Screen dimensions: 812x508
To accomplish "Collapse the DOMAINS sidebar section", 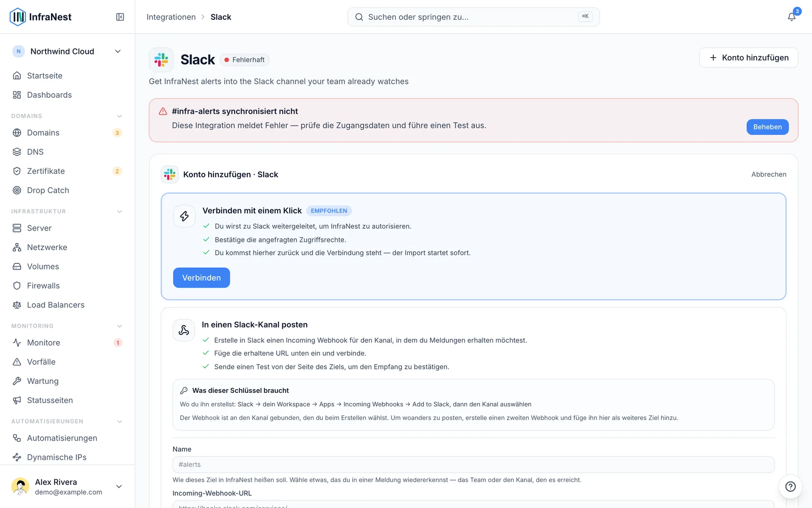I will click(119, 116).
